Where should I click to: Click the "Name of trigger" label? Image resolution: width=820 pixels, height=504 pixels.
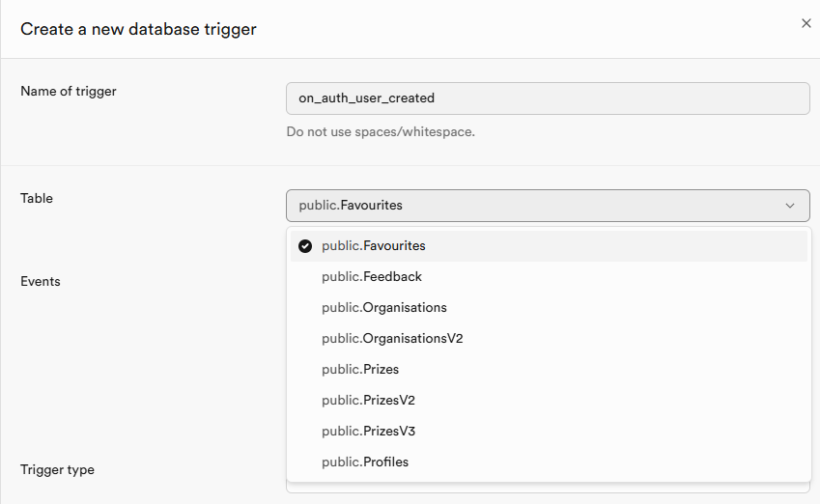(69, 92)
